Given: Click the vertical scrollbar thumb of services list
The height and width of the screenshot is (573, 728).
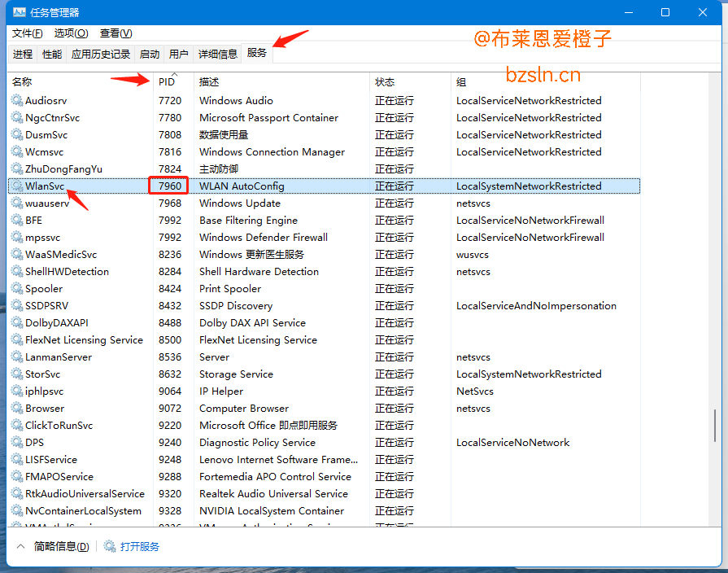Looking at the screenshot, I should tap(715, 425).
